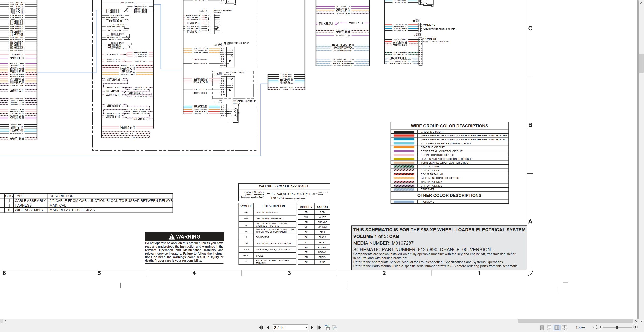Go to the next page
This screenshot has height=332, width=644.
[312, 327]
